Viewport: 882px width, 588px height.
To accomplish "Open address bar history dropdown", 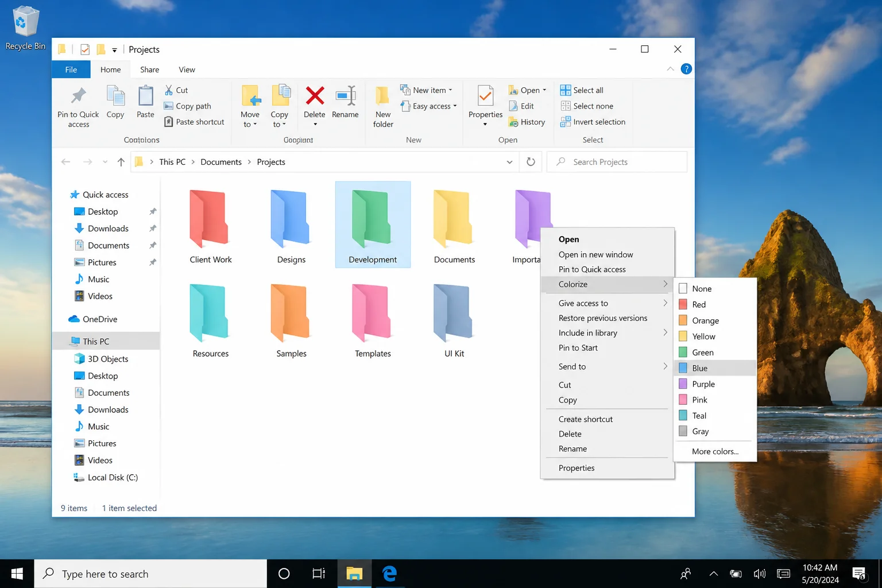I will tap(509, 162).
